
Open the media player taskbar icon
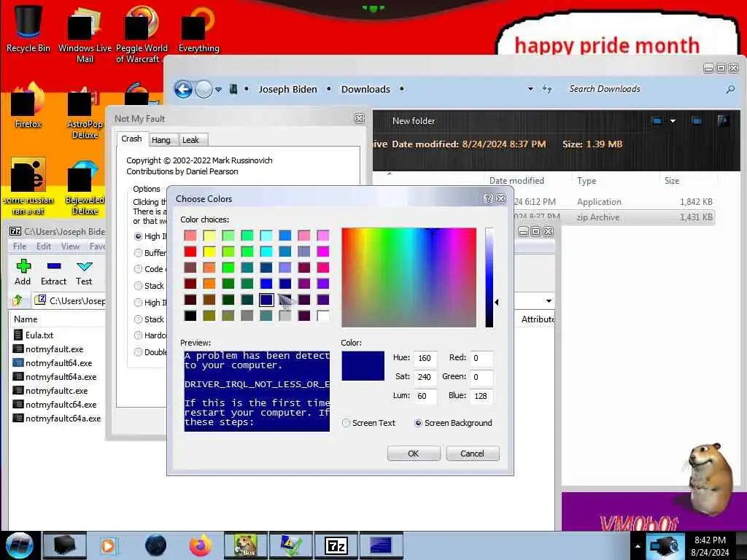click(108, 545)
